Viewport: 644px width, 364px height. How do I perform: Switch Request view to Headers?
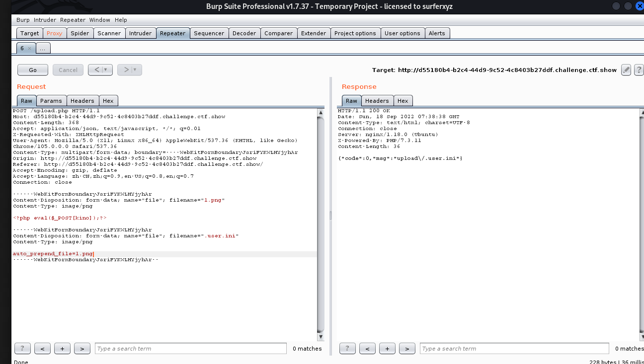[x=82, y=101]
